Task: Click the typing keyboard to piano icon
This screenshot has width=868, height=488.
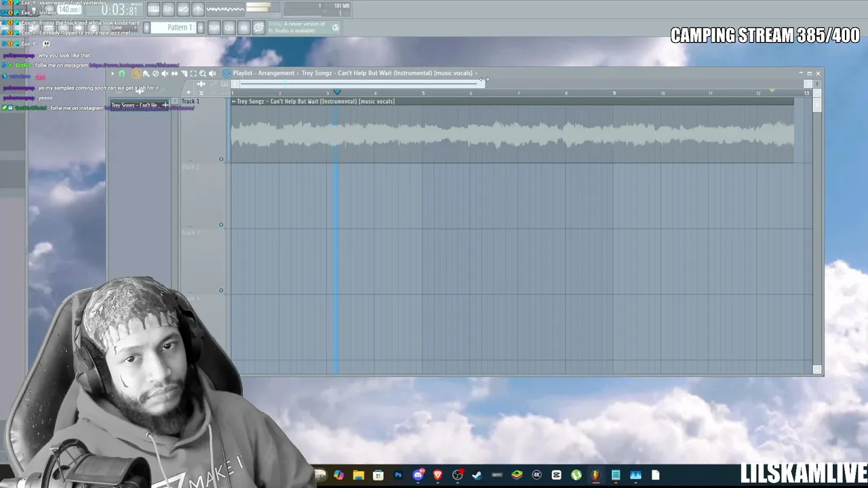Action: coord(153,9)
